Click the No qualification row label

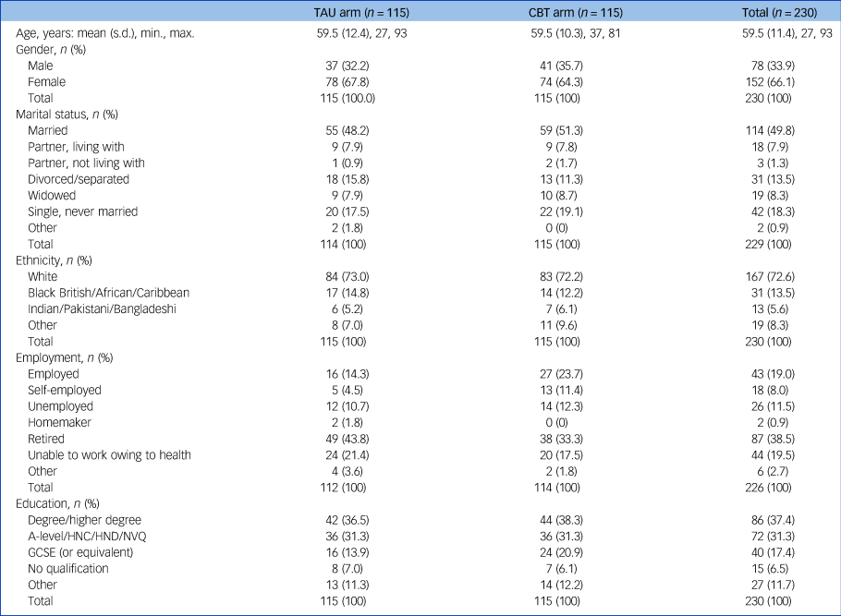tap(68, 568)
